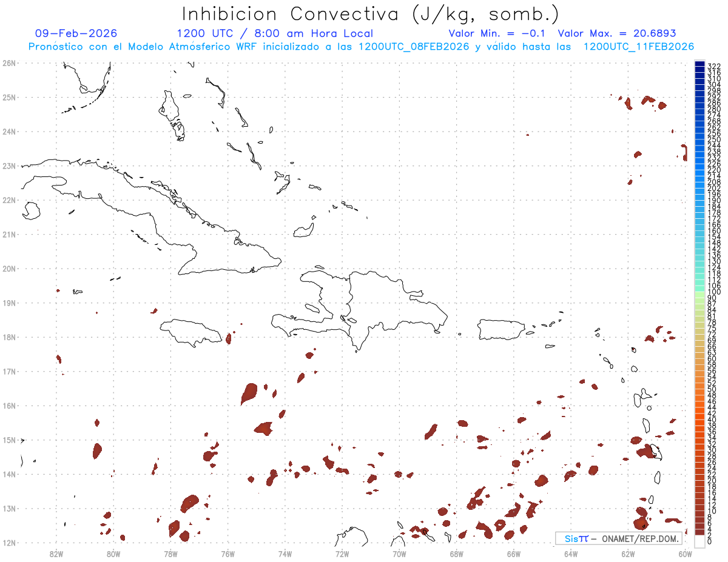728x562 pixels.
Task: Click the 23N latitude axis label
Action: tap(8, 166)
